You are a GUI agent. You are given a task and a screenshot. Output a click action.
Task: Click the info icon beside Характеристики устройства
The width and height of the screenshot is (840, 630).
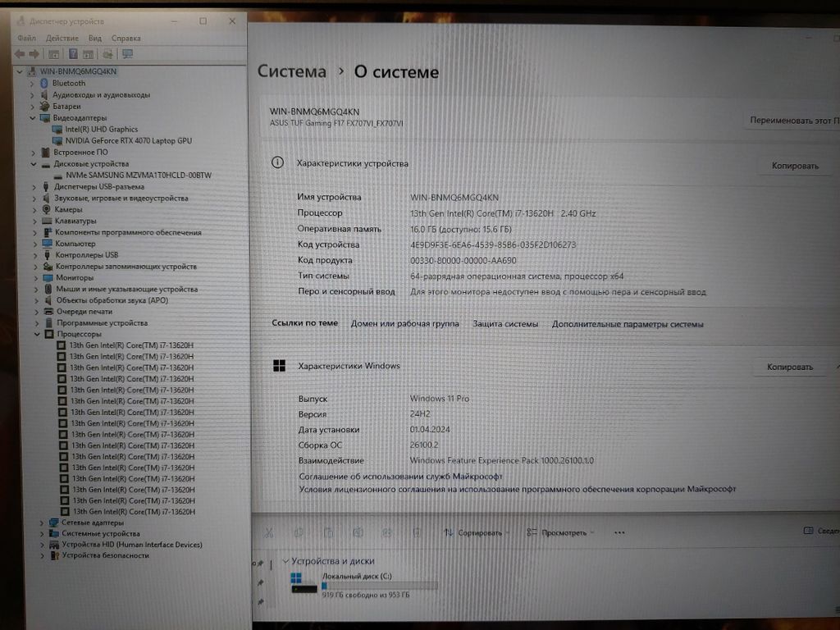click(x=278, y=162)
